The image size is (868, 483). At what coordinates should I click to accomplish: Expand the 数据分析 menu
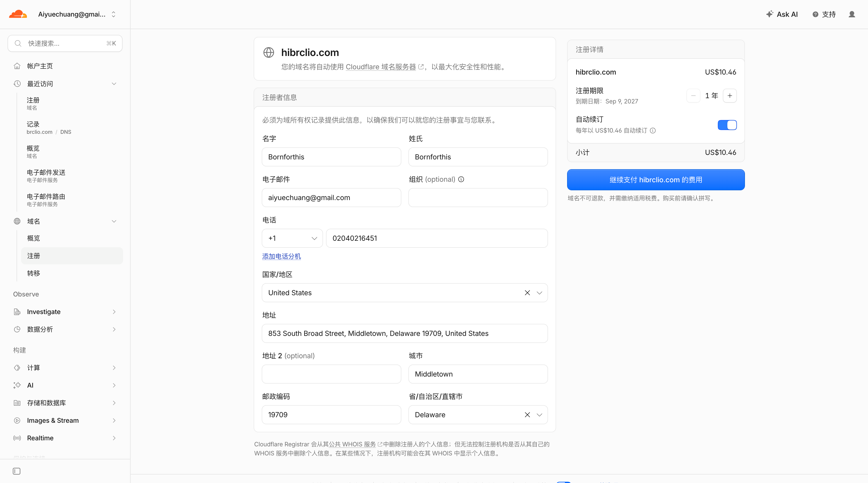[65, 329]
